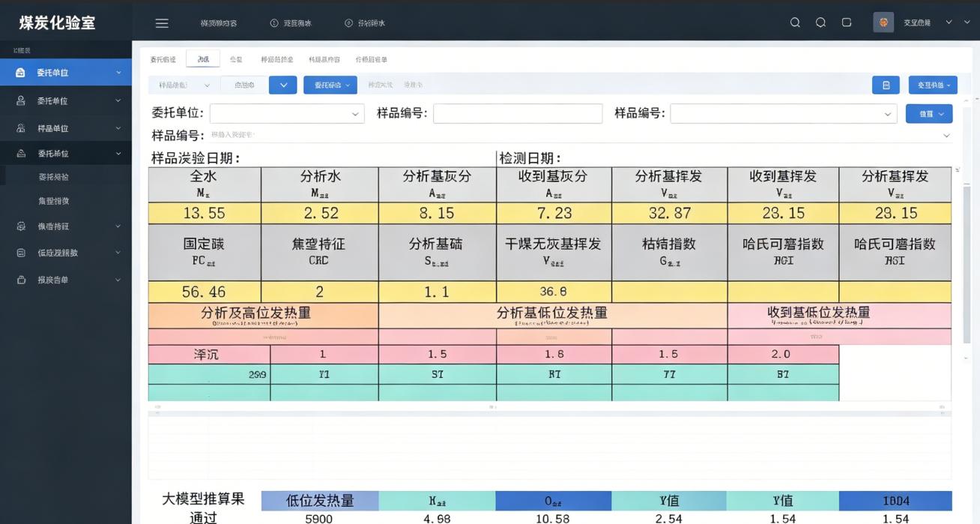Screen dimensions: 980x524
Task: Select the 5900 result value
Action: [x=320, y=518]
